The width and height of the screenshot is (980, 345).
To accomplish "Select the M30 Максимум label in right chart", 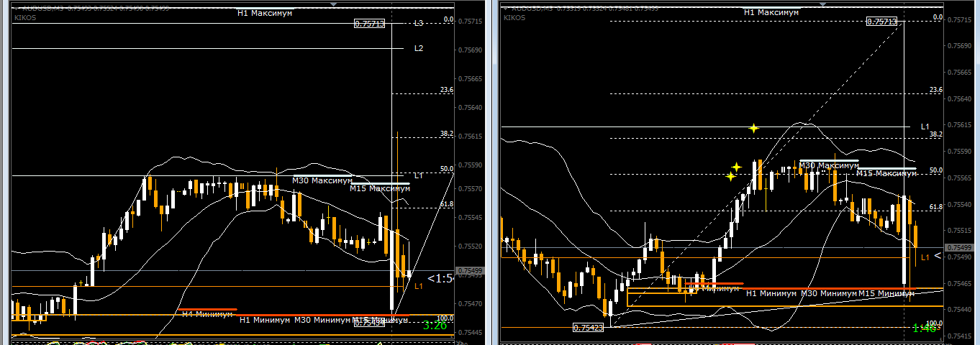I will 829,166.
